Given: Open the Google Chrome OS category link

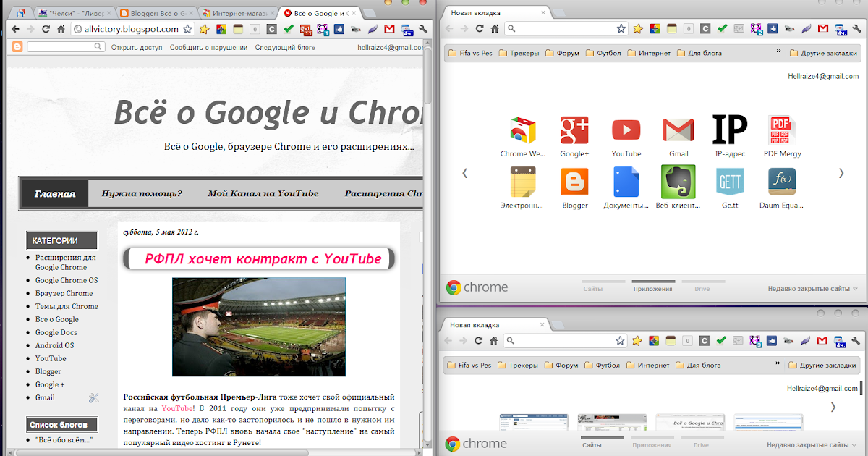Looking at the screenshot, I should (67, 280).
